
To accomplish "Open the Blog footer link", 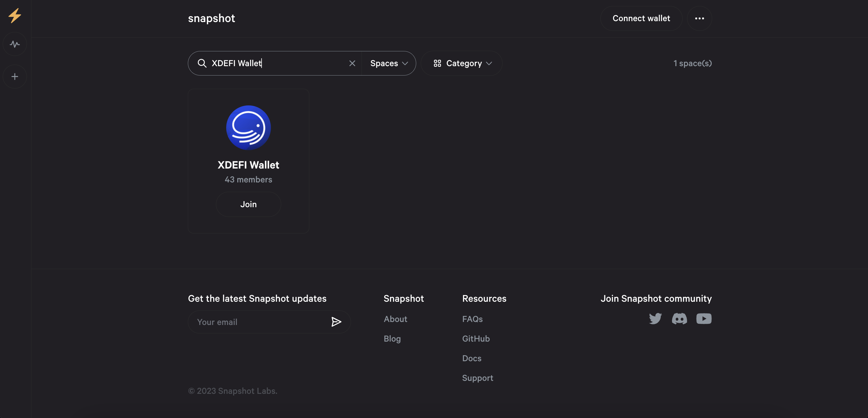I will point(392,339).
